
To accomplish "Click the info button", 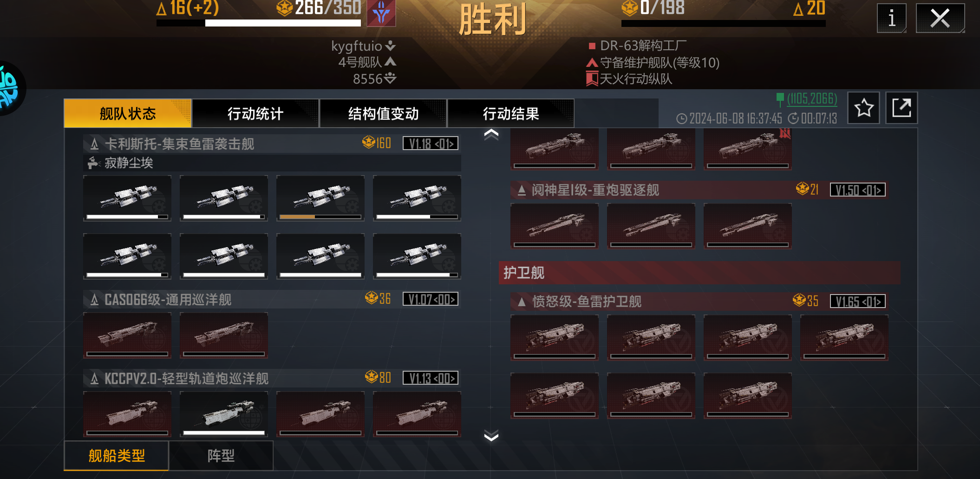I will 891,19.
